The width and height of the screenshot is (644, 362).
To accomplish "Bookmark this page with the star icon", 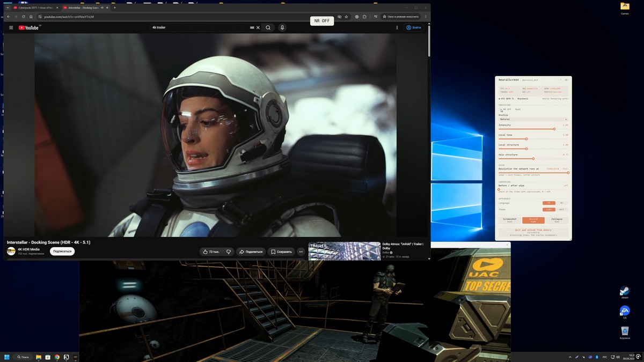I will (x=346, y=17).
